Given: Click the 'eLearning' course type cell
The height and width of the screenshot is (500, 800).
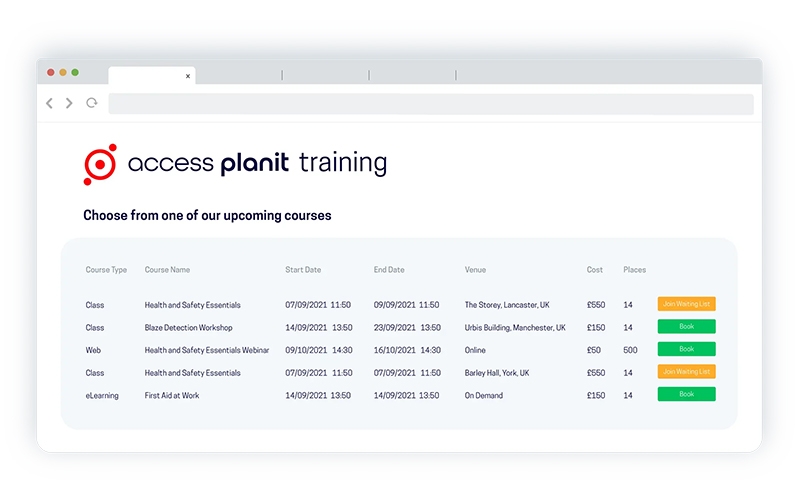Looking at the screenshot, I should pyautogui.click(x=102, y=395).
